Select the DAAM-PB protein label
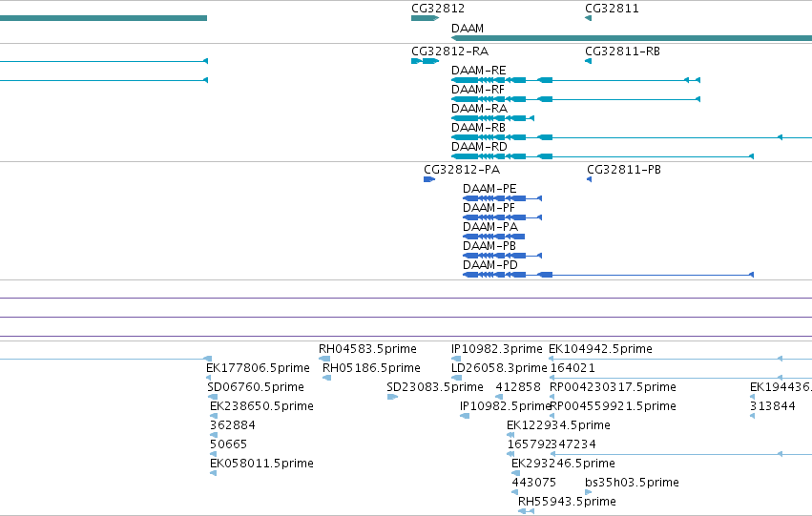This screenshot has width=812, height=516. tap(489, 246)
